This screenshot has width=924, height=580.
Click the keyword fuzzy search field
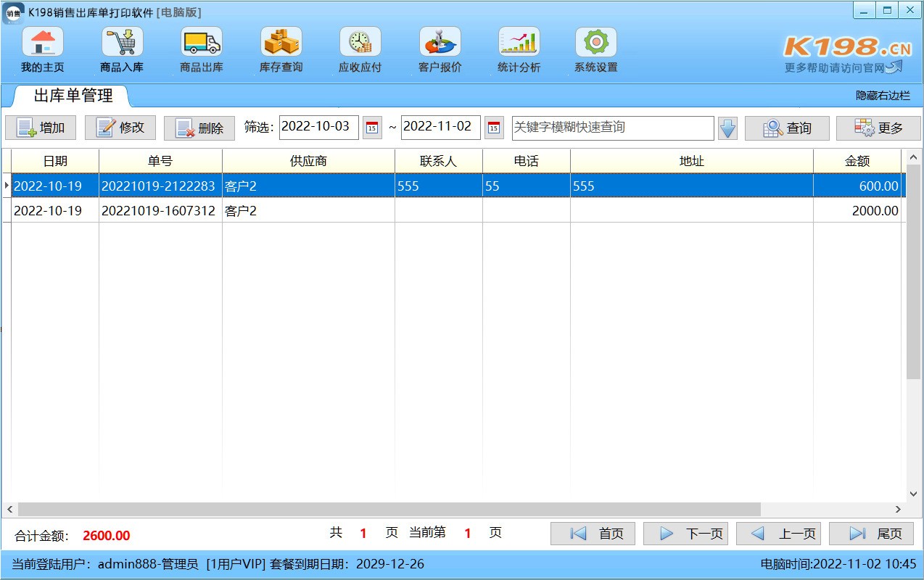tap(613, 128)
